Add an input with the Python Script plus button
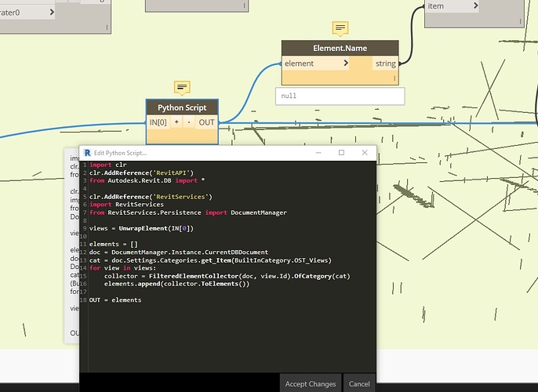Screen dimensions: 538x392 [x=176, y=122]
